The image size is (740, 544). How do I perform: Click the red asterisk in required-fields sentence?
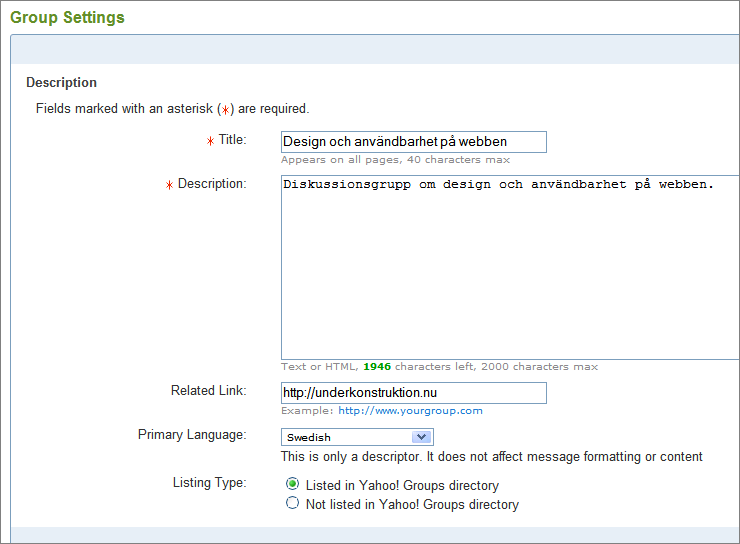coord(226,110)
